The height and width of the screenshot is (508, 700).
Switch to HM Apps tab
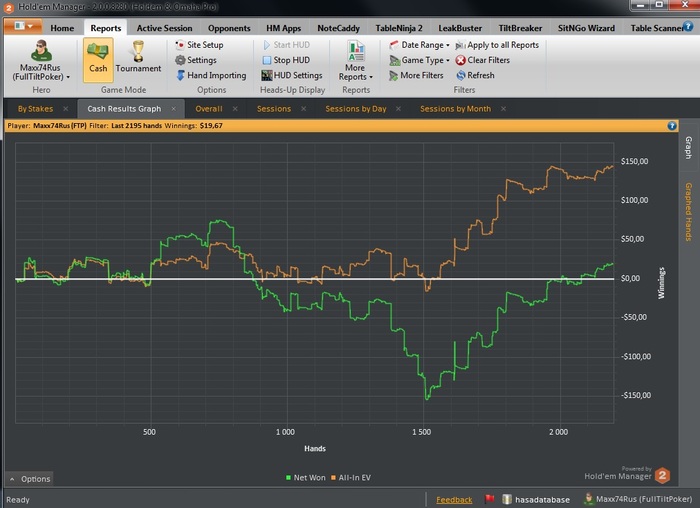click(x=283, y=28)
